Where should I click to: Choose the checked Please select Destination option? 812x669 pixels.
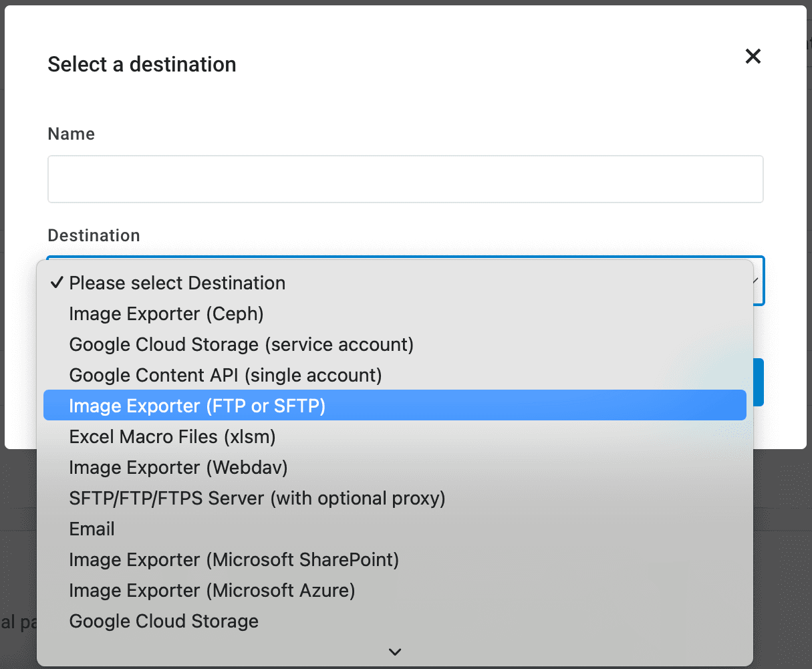pyautogui.click(x=177, y=283)
